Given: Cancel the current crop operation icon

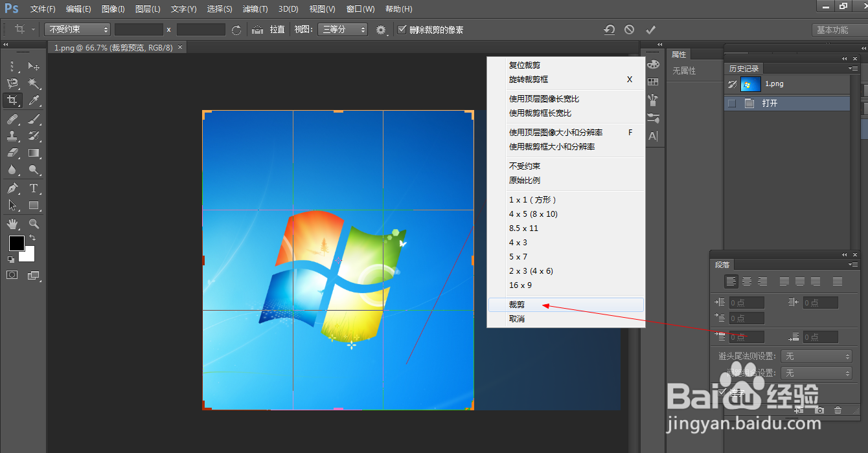Looking at the screenshot, I should pyautogui.click(x=630, y=30).
